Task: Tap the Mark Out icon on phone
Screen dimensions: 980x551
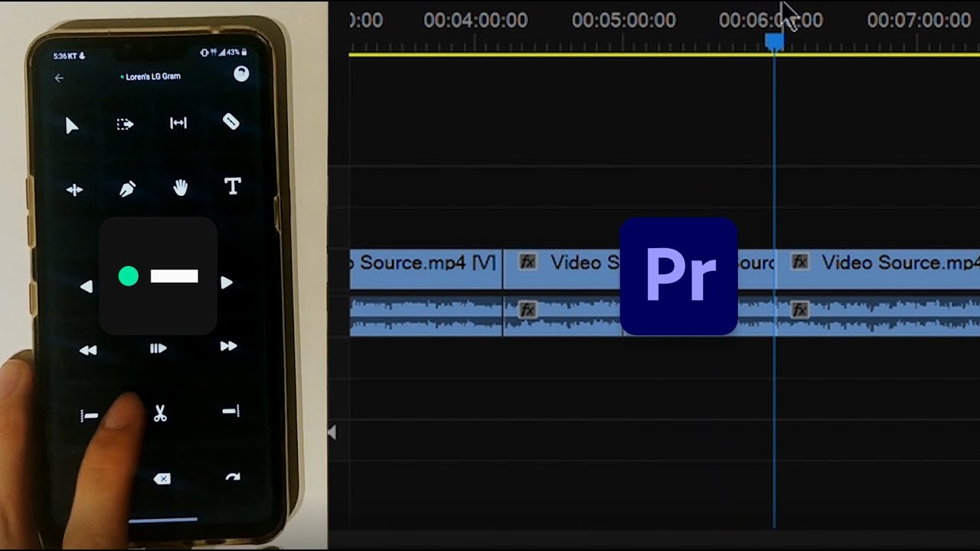Action: pos(230,412)
